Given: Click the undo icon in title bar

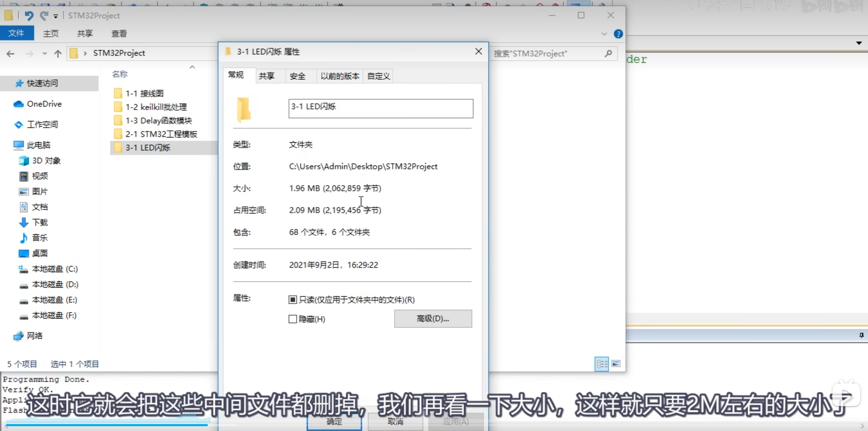Looking at the screenshot, I should (29, 15).
